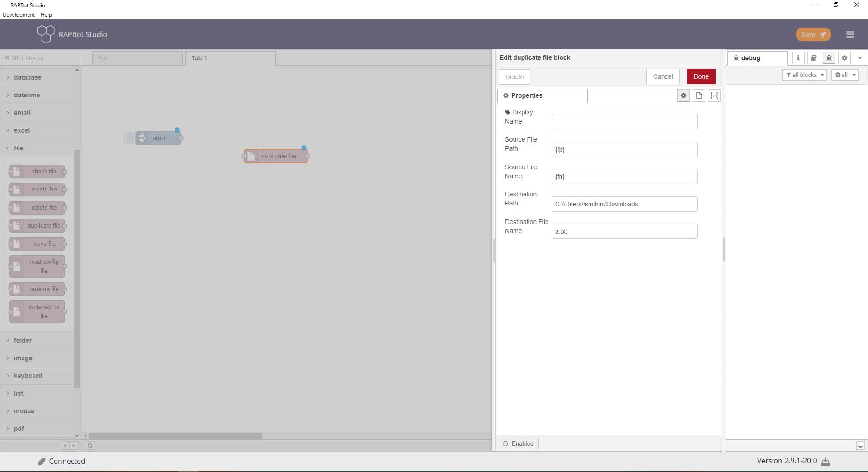Open block description document icon

point(699,95)
